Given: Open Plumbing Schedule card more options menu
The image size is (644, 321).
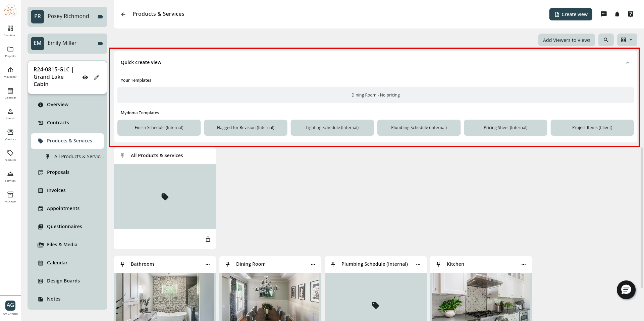Looking at the screenshot, I should point(418,264).
